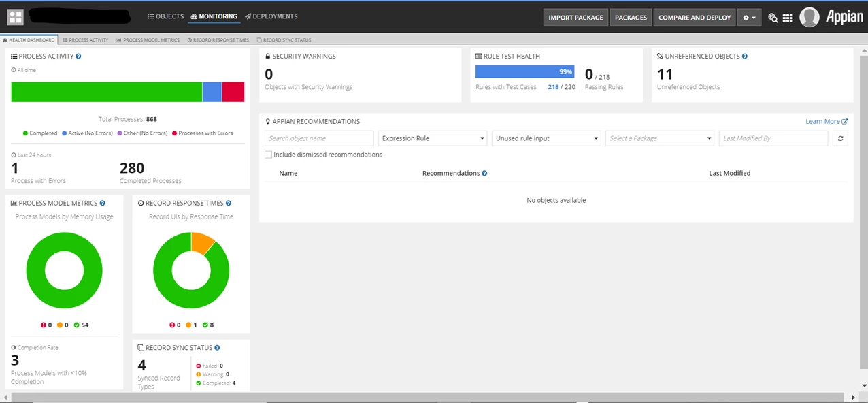Click the Name column header
868x403 pixels.
(288, 174)
